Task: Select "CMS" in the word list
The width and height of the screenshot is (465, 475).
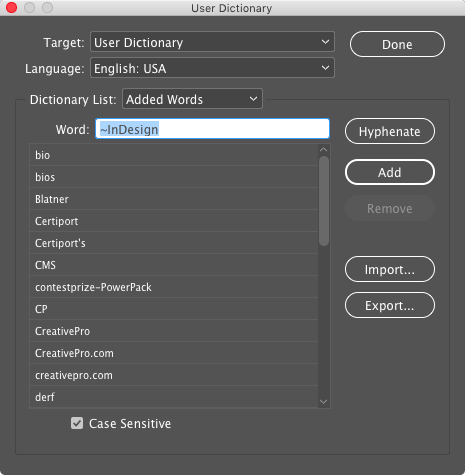Action: coord(174,265)
